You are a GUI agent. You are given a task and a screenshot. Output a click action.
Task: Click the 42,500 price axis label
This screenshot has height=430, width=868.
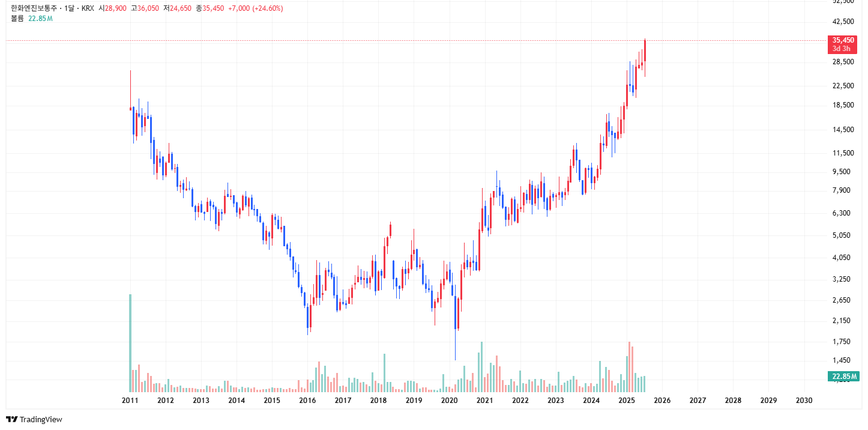click(x=843, y=22)
